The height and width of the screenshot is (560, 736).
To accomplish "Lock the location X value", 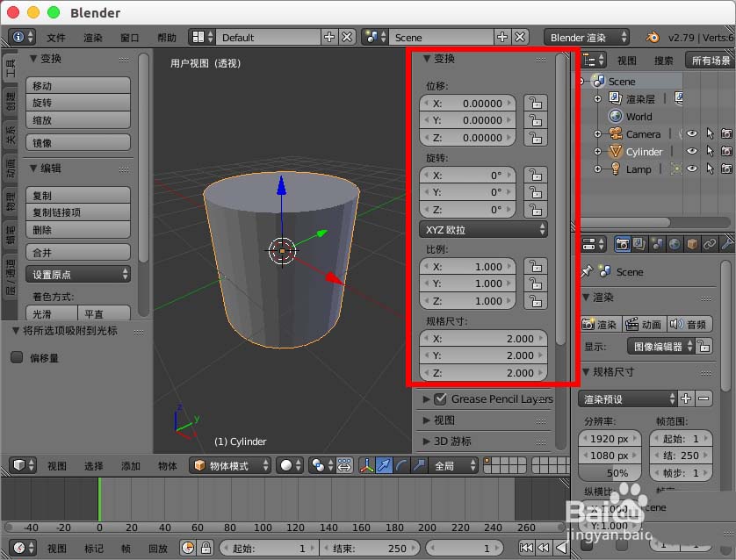I will (x=536, y=104).
